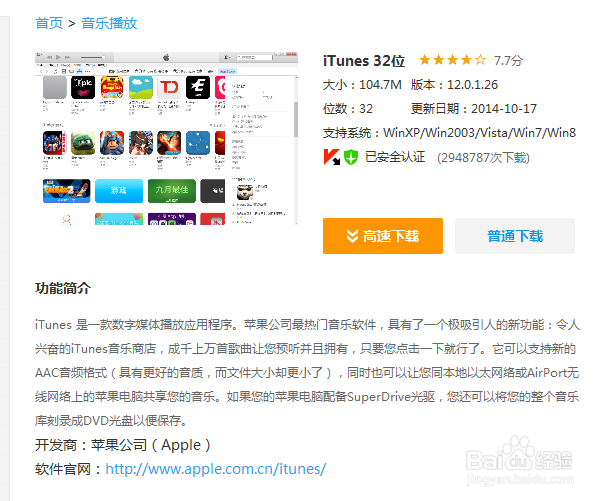608x501 pixels.
Task: Click the iTunes 32位 title
Action: pyautogui.click(x=364, y=61)
